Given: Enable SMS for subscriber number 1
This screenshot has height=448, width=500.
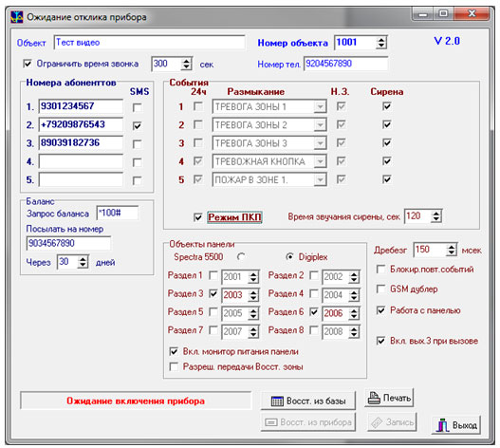Looking at the screenshot, I should pos(138,107).
